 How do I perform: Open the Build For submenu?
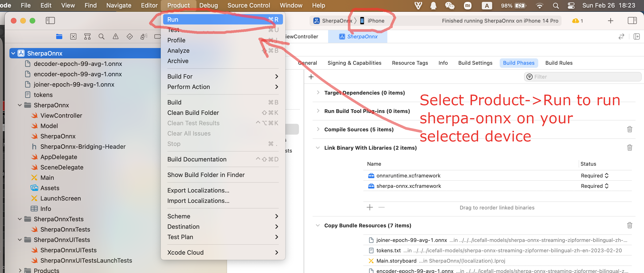[x=223, y=76]
